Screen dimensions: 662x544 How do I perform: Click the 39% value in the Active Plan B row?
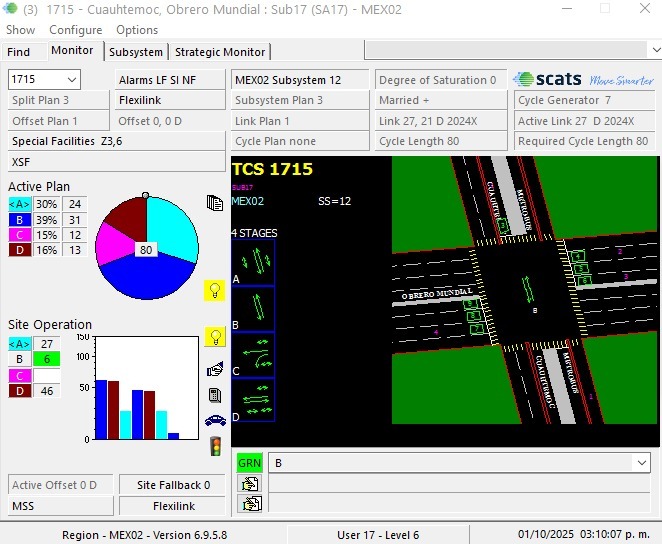(46, 219)
